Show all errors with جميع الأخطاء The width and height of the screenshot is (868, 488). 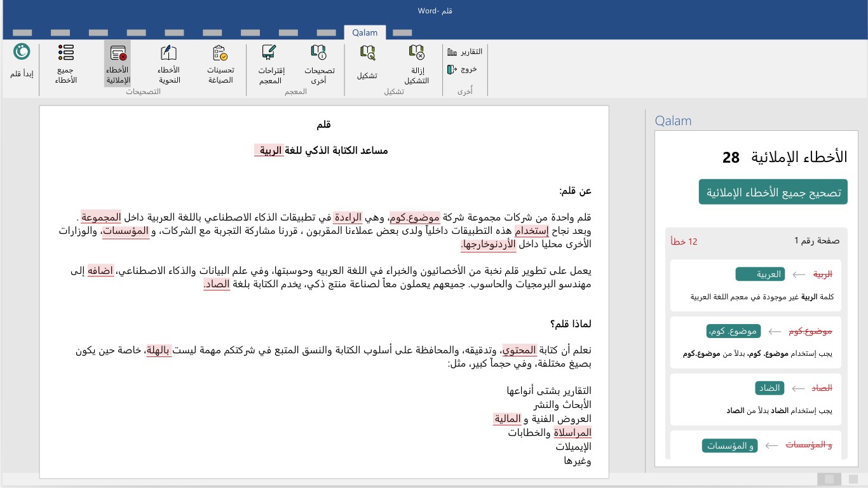click(x=65, y=64)
